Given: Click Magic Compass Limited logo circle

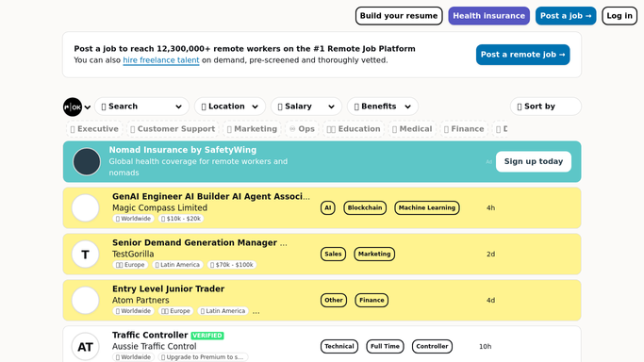Looking at the screenshot, I should 86,207.
